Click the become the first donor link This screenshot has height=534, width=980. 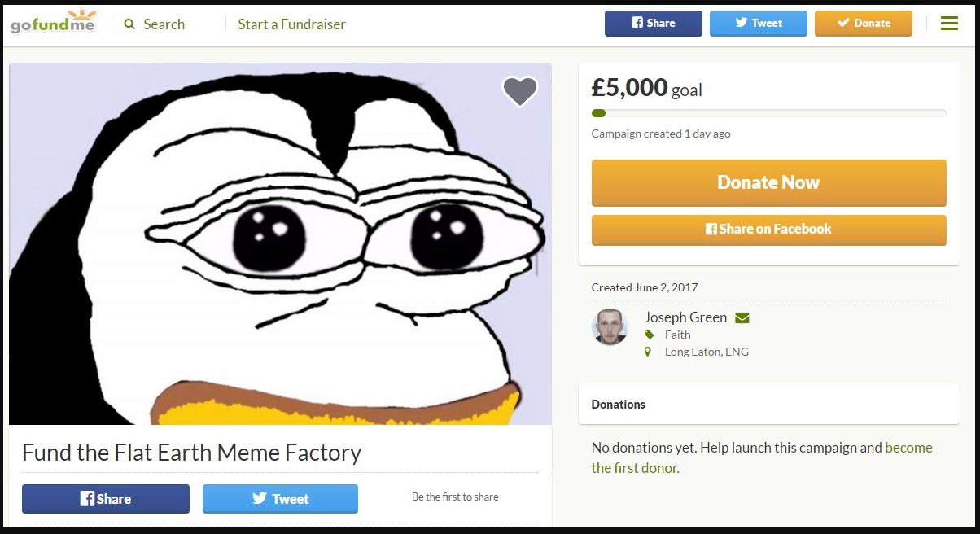click(x=908, y=448)
